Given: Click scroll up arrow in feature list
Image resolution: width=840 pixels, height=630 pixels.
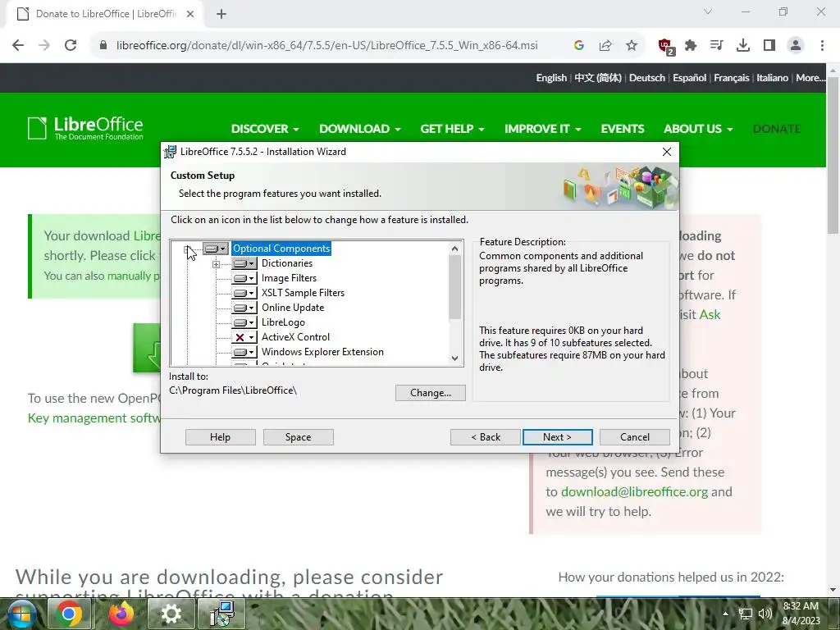Looking at the screenshot, I should pyautogui.click(x=454, y=249).
